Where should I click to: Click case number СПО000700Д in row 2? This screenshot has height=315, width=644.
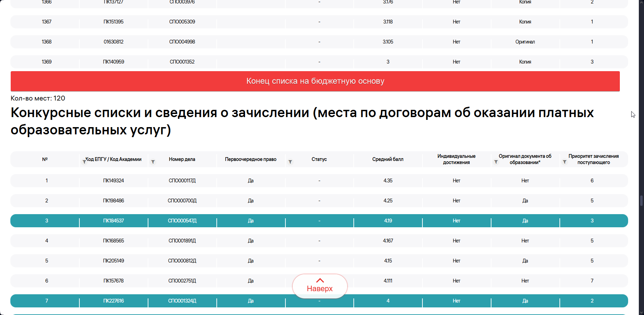click(x=182, y=200)
